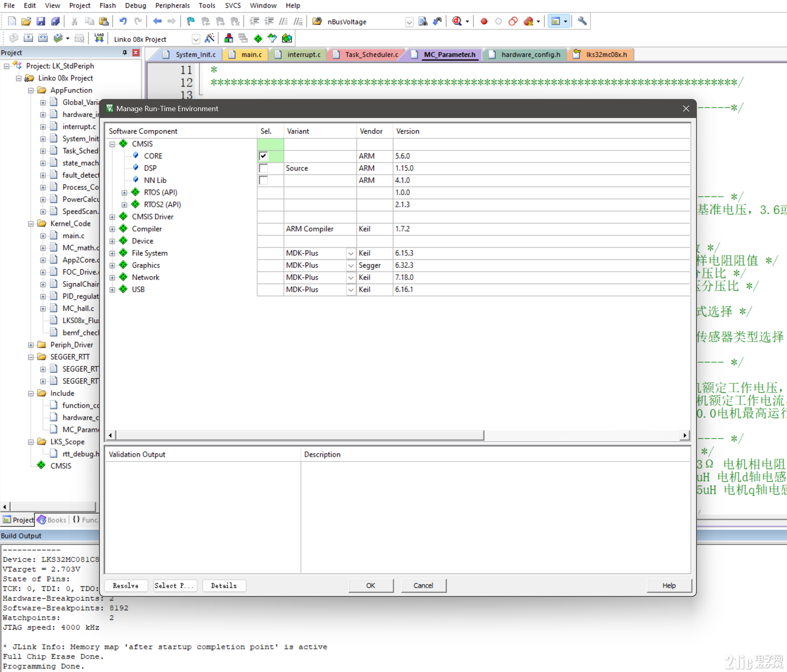
Task: Insert a bookmark with the blue flag icon
Action: (190, 21)
